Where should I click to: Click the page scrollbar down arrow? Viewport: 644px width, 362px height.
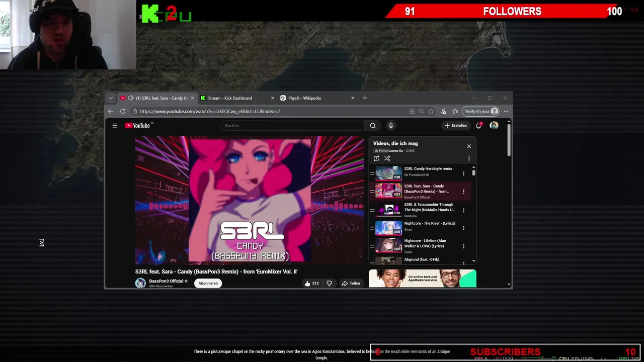(509, 285)
